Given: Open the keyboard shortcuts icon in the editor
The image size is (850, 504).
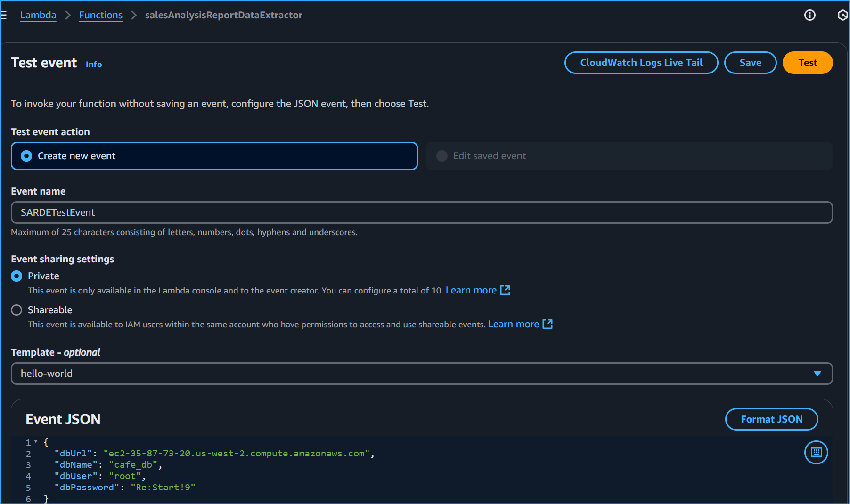Looking at the screenshot, I should pyautogui.click(x=816, y=452).
